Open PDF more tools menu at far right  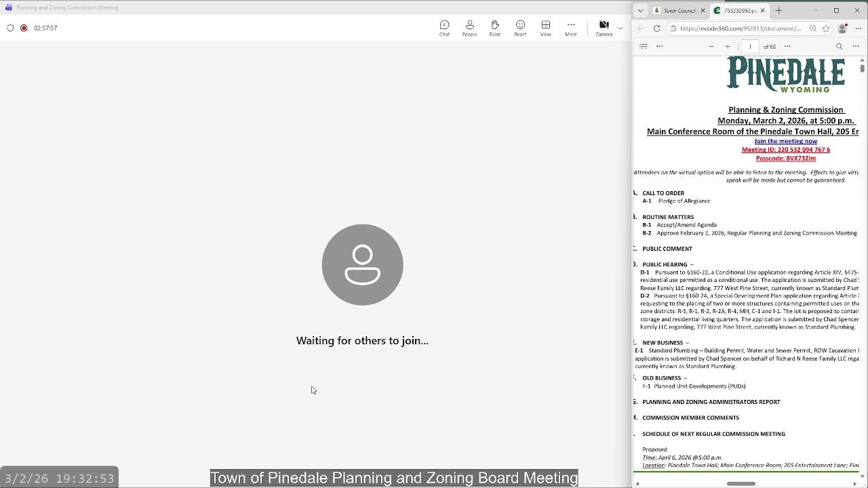click(x=856, y=46)
